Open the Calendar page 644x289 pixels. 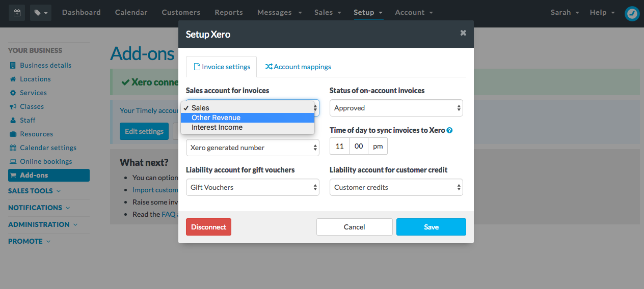click(x=131, y=12)
